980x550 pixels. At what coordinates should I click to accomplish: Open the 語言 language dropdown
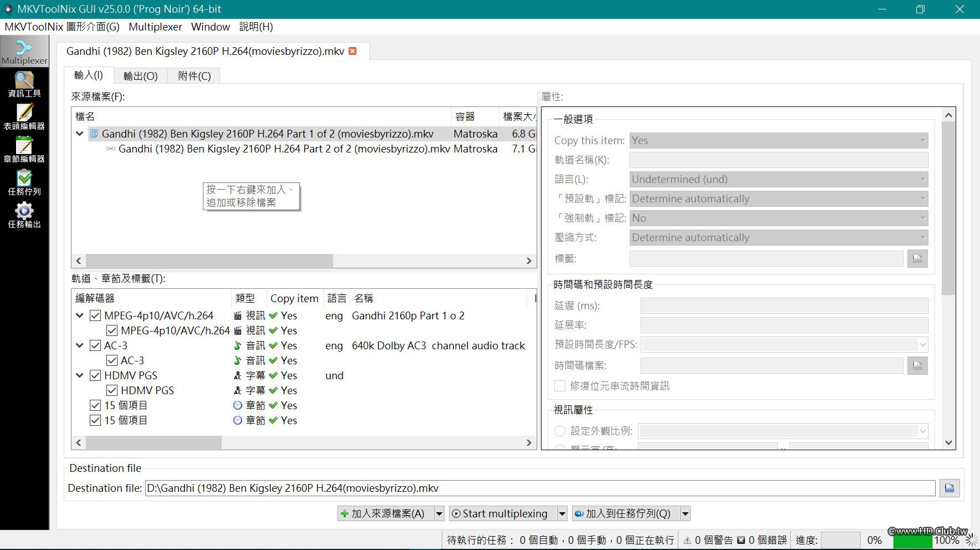tap(779, 179)
